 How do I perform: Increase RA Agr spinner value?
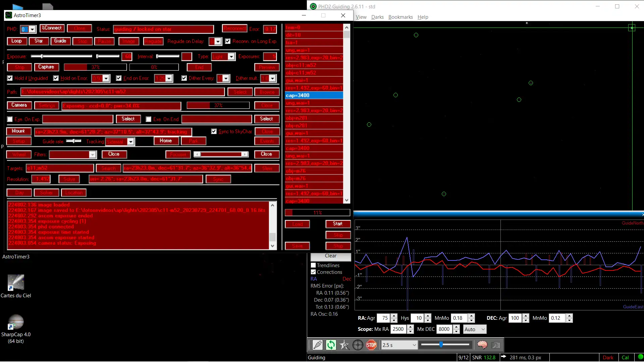[x=394, y=316]
